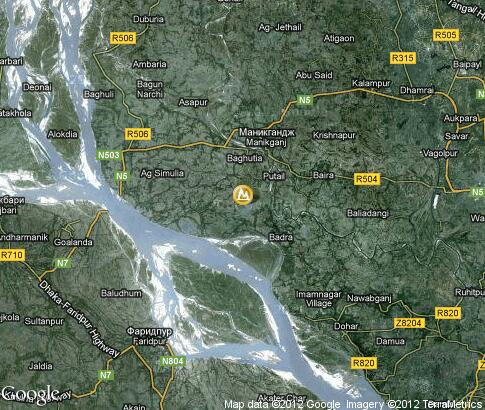Image resolution: width=485 pixels, height=410 pixels.
Task: Click the Map data ©2012 Google attribution
Action: click(283, 405)
